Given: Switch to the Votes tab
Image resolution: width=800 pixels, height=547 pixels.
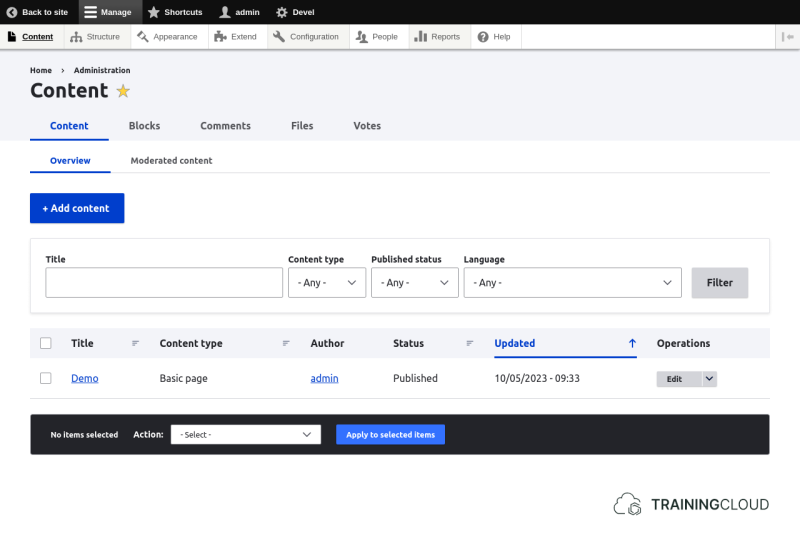Looking at the screenshot, I should coord(367,126).
